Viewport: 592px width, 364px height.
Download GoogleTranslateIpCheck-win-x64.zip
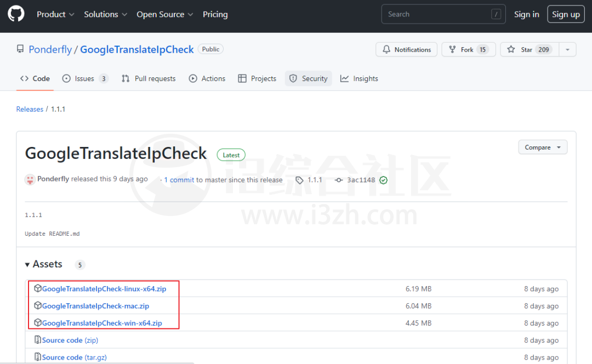click(102, 323)
